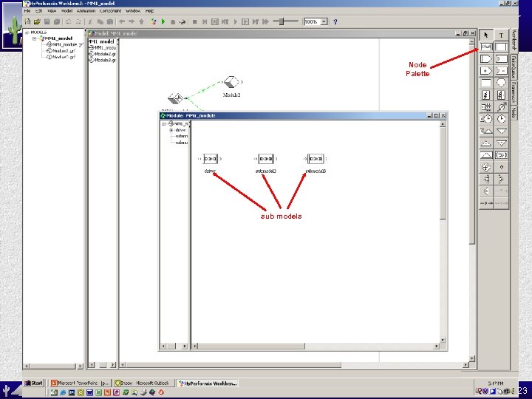Image resolution: width=532 pixels, height=399 pixels.
Task: Collapse the root node in module window tree
Action: click(163, 124)
